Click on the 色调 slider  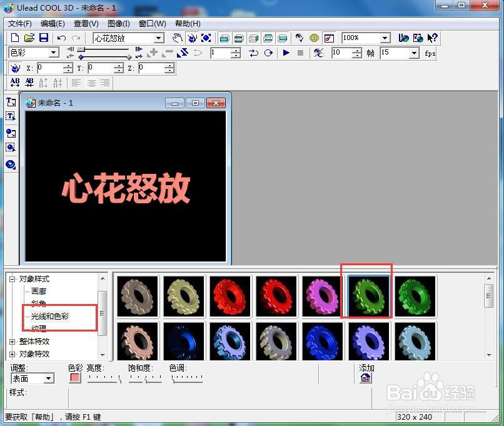tap(187, 378)
